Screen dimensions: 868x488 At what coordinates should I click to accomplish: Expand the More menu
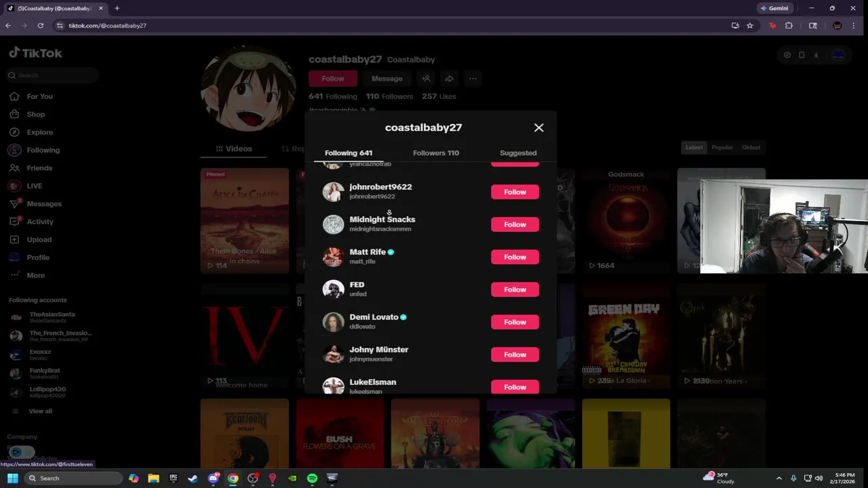coord(35,275)
